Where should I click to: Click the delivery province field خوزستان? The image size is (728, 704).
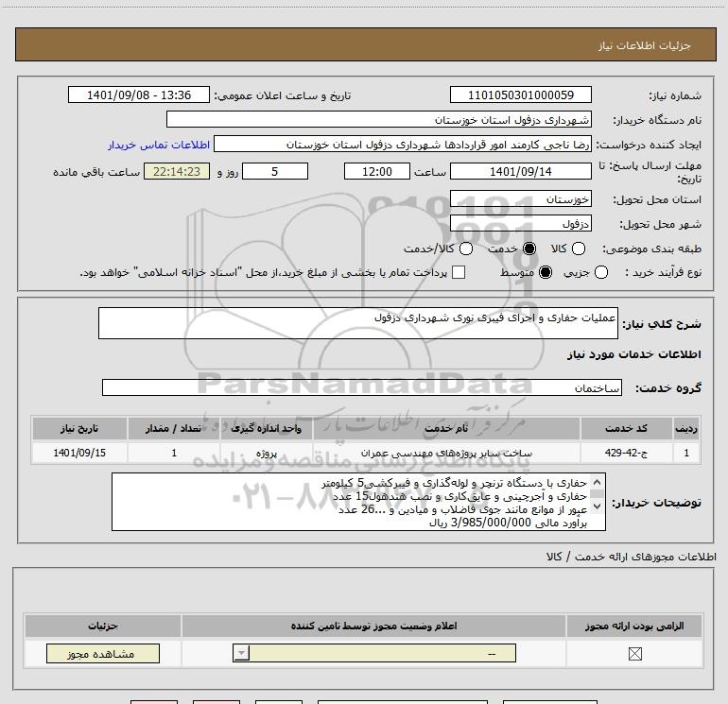520,199
